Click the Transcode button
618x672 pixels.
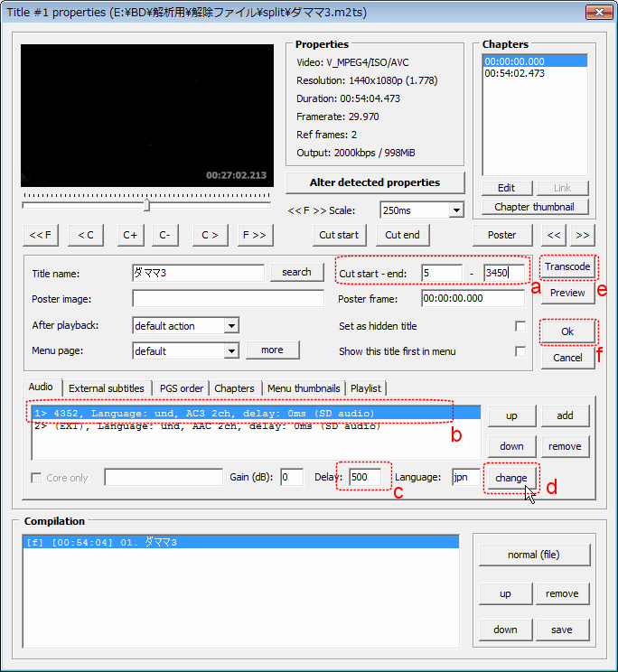point(567,266)
